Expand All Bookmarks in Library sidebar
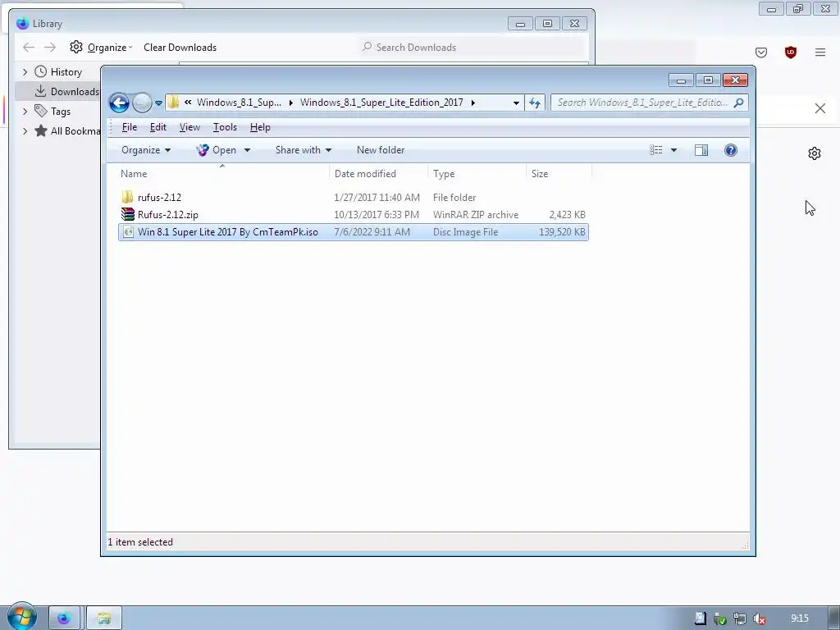Image resolution: width=840 pixels, height=630 pixels. pos(25,130)
